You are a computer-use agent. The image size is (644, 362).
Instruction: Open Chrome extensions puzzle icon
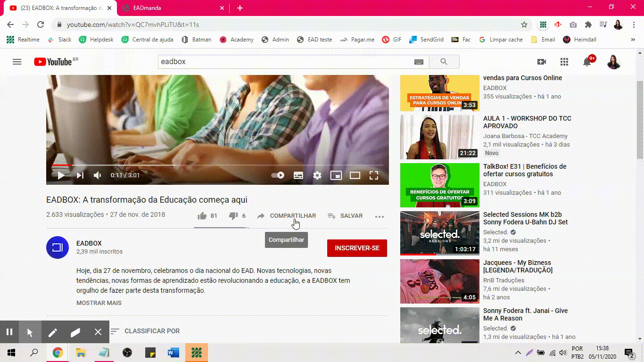coord(588,25)
